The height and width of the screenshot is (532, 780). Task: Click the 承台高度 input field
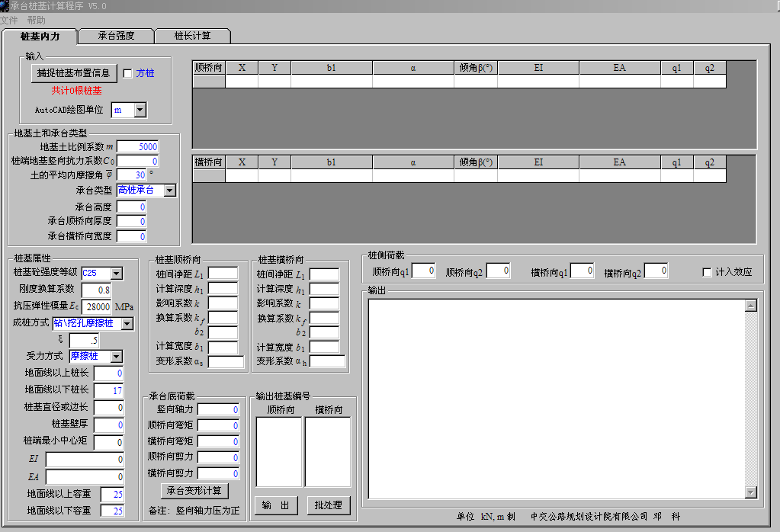coord(132,207)
